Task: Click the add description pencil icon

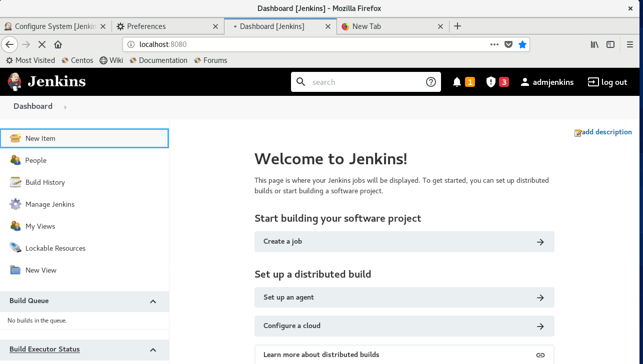Action: tap(578, 132)
